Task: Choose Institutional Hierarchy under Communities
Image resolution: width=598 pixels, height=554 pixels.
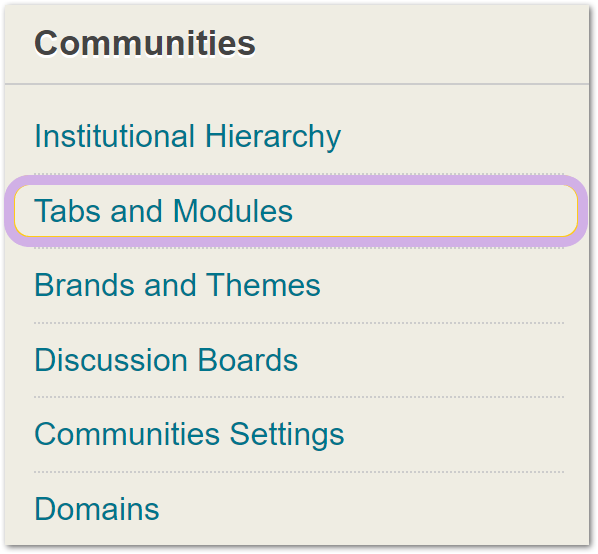Action: click(x=187, y=136)
